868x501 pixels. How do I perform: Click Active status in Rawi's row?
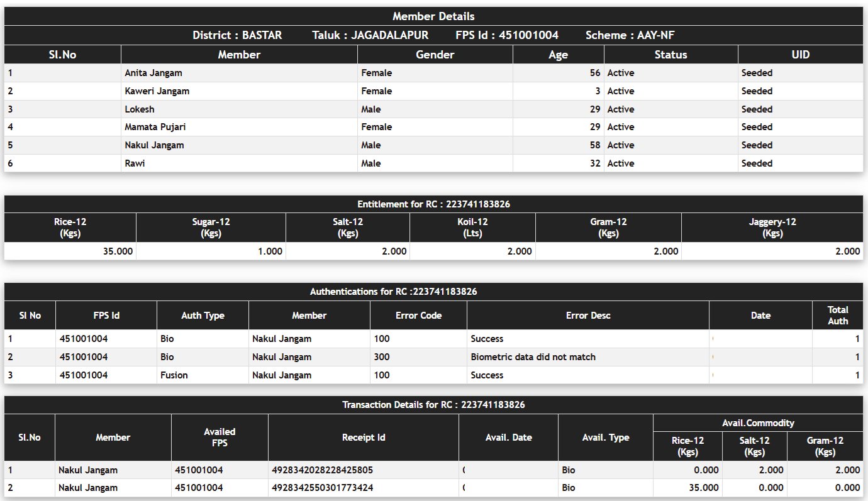(x=621, y=163)
